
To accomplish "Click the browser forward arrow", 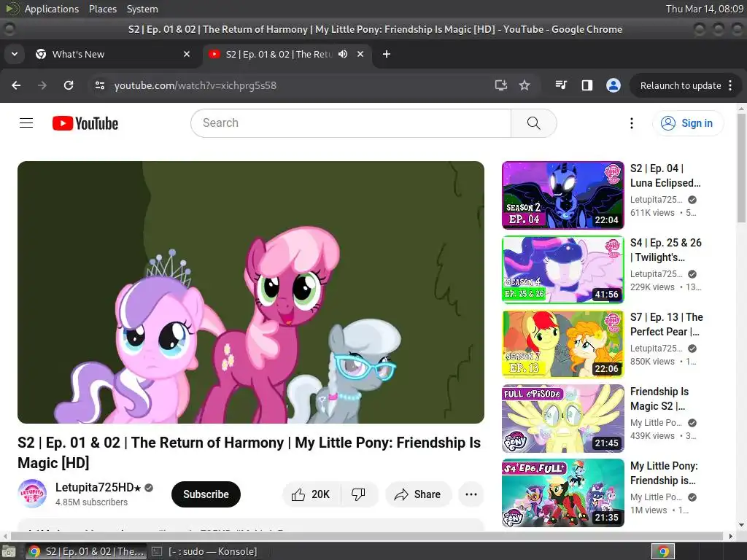I will [x=42, y=85].
